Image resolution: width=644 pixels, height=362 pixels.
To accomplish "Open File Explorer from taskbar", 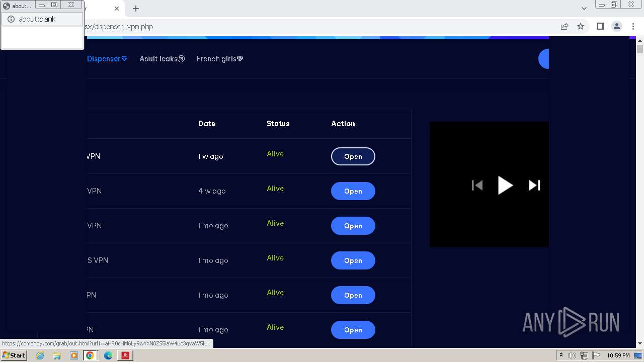I will 57,355.
